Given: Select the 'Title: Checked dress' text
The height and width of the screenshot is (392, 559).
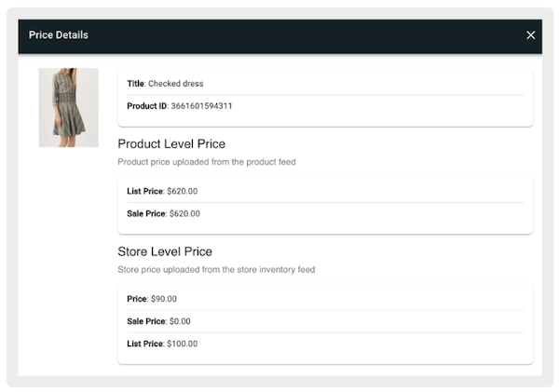Looking at the screenshot, I should [x=165, y=84].
